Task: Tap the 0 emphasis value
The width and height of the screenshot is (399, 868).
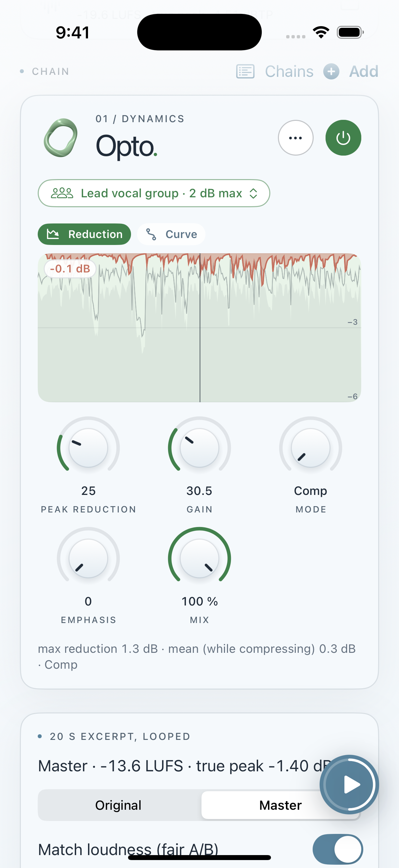Action: [x=88, y=602]
